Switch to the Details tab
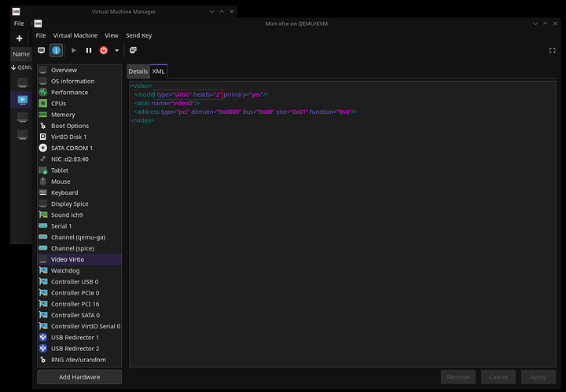This screenshot has height=392, width=566. 138,71
